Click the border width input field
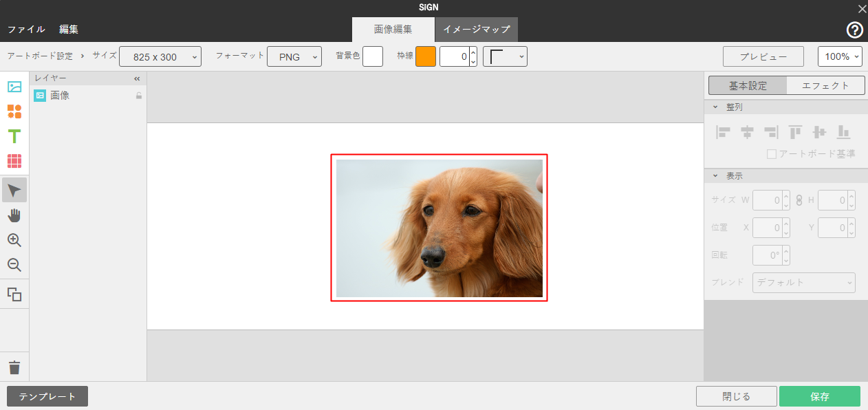 point(455,56)
